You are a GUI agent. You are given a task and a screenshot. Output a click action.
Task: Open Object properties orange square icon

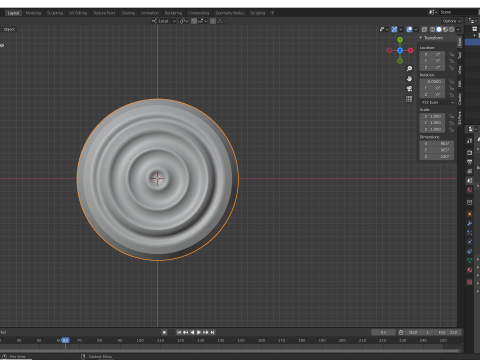point(470,214)
